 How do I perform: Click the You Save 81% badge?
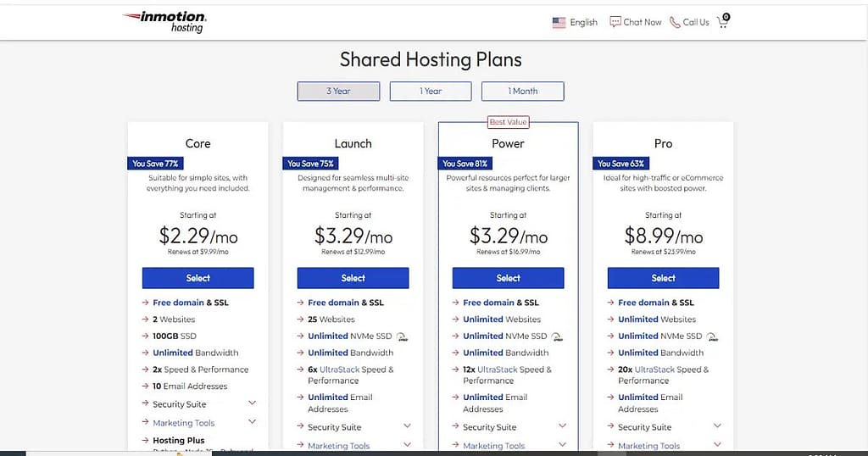tap(465, 164)
